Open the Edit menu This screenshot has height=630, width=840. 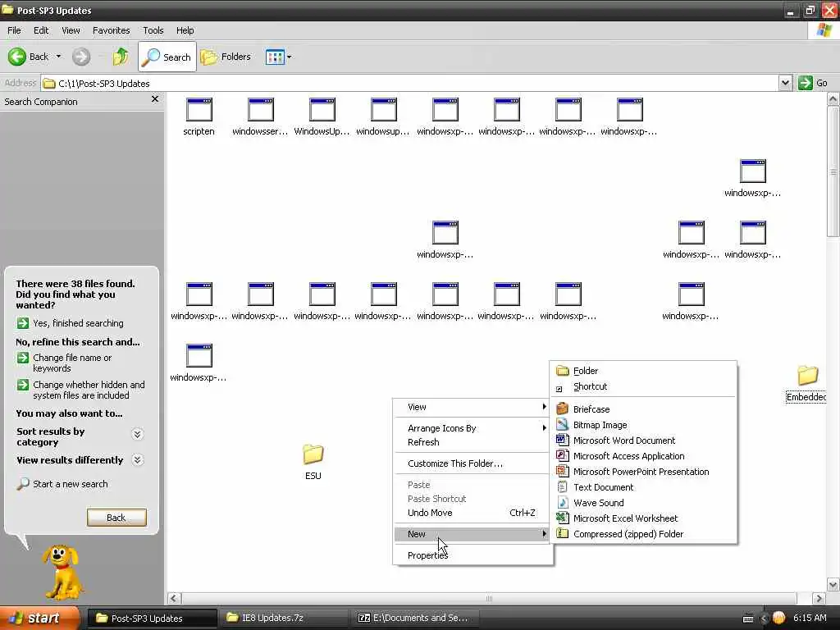click(x=41, y=30)
